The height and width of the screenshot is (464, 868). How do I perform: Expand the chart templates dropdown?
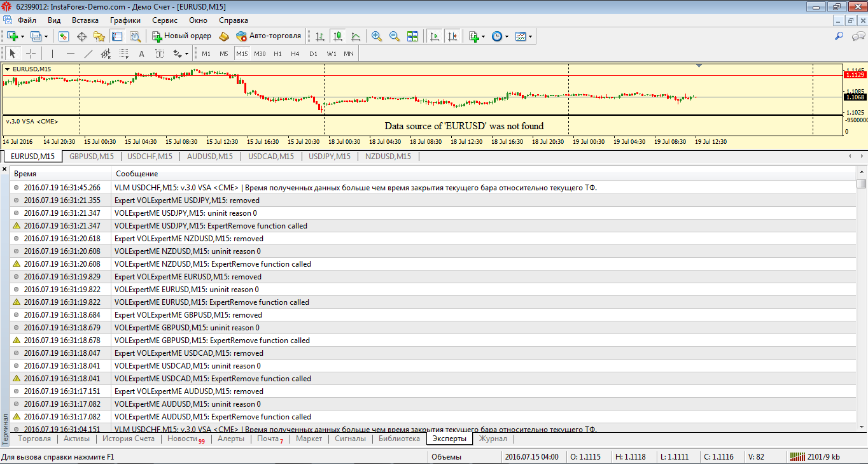click(x=530, y=36)
